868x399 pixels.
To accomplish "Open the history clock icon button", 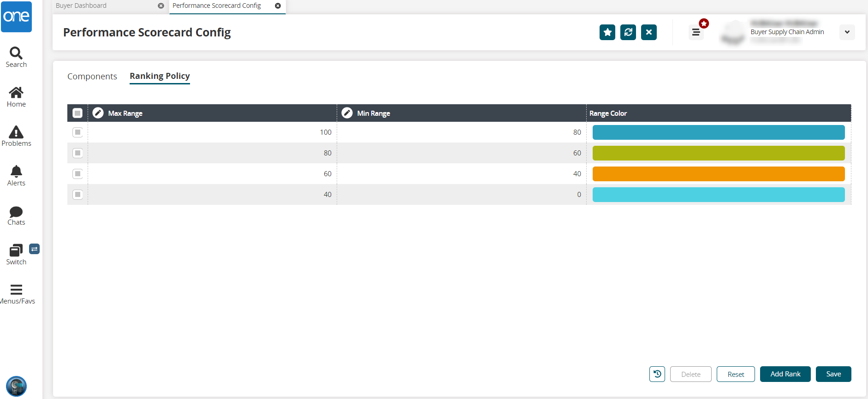I will [657, 374].
